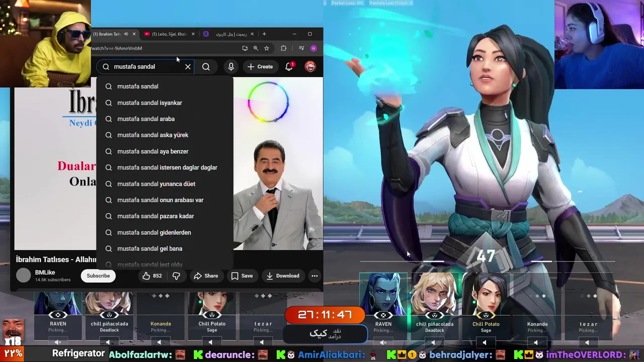Image resolution: width=644 pixels, height=362 pixels.
Task: Share the İbrahim Tatlıses video
Action: (206, 276)
